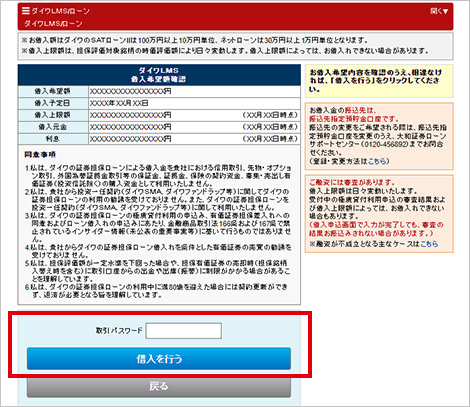This screenshot has height=407, width=470.
Task: Click the 借入希望額 row label
Action: tap(53, 91)
